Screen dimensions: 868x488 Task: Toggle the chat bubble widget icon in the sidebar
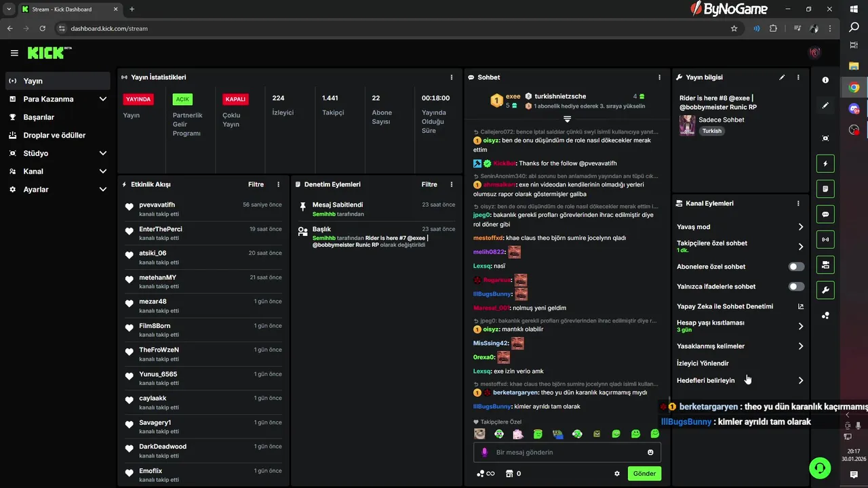click(x=825, y=214)
